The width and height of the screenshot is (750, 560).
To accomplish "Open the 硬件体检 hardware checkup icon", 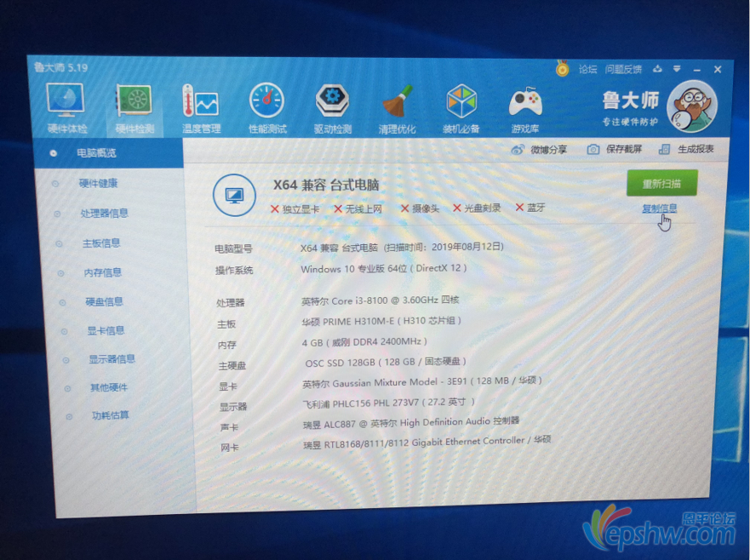I will click(x=66, y=107).
